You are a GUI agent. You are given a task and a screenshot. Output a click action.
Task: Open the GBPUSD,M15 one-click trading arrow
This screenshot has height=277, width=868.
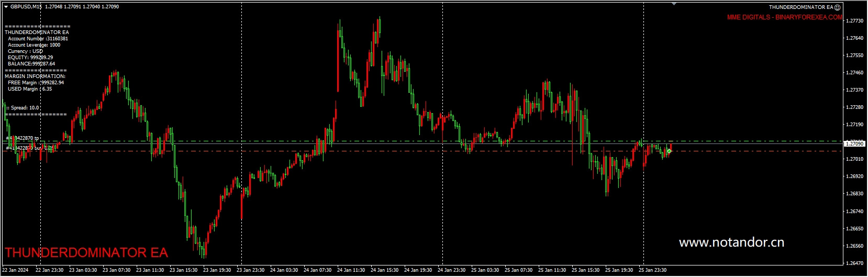6,7
